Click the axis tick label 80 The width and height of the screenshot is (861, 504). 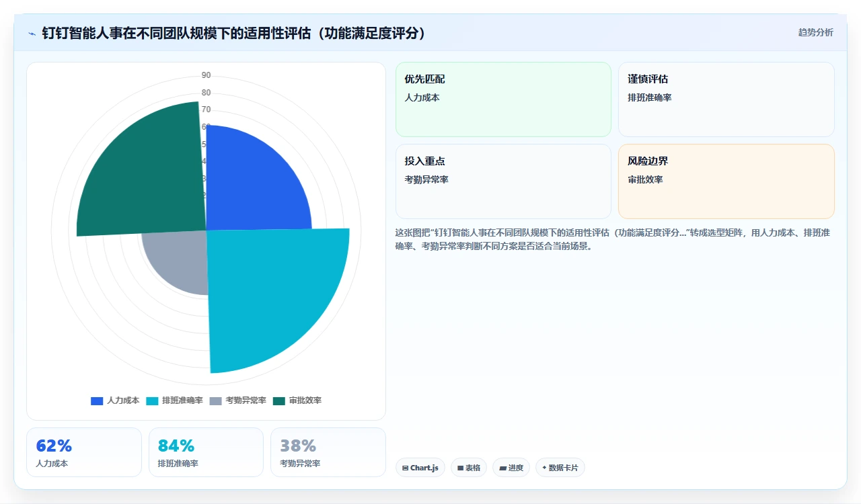point(206,93)
